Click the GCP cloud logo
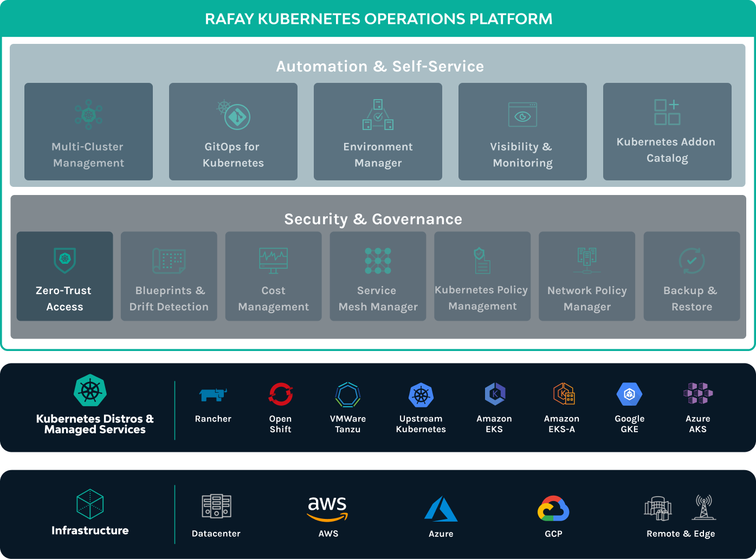The height and width of the screenshot is (559, 756). 553,509
